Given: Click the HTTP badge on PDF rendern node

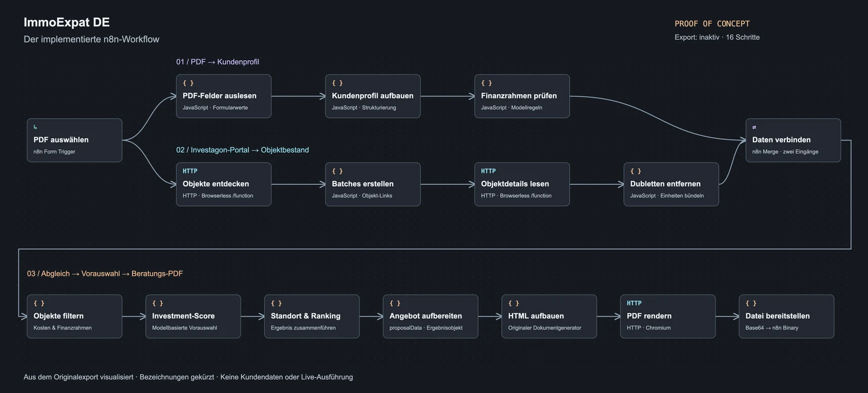Looking at the screenshot, I should (634, 304).
